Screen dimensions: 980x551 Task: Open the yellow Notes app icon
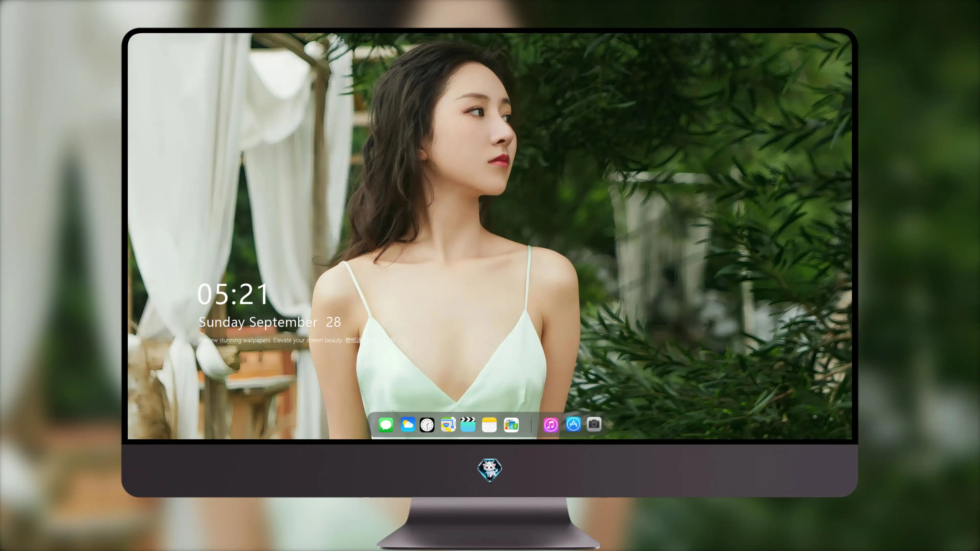coord(489,425)
